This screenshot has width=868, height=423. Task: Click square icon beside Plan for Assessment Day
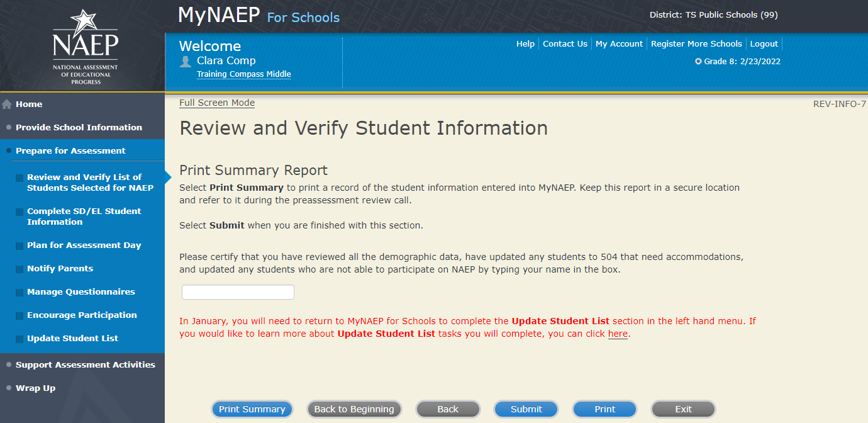tap(21, 246)
